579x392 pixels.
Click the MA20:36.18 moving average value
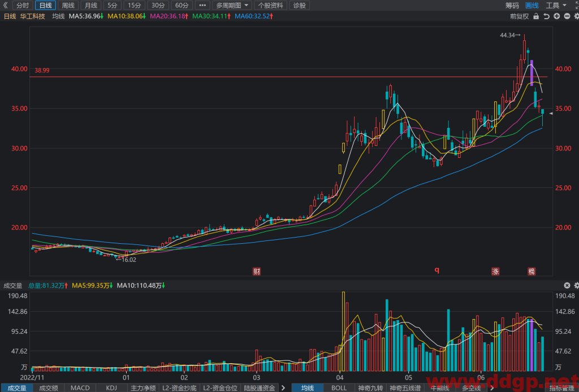pyautogui.click(x=170, y=16)
